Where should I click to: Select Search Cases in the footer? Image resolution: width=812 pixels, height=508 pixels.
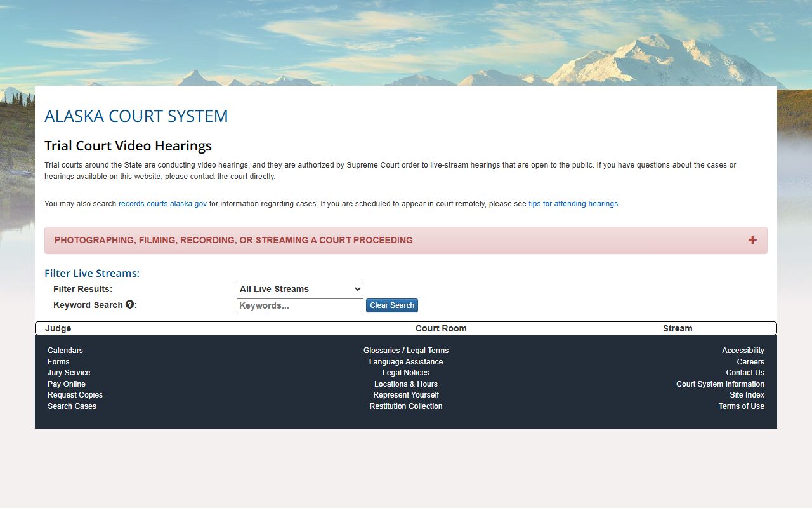72,406
